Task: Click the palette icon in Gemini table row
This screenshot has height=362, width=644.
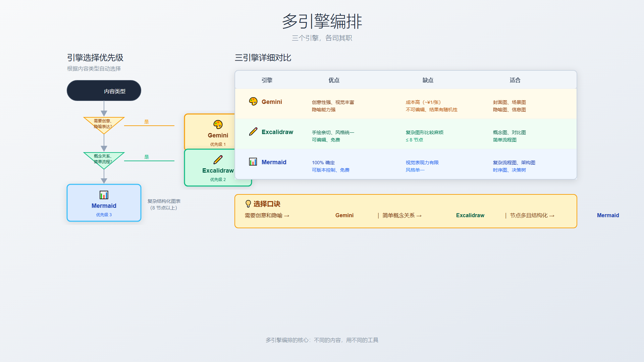Action: point(253,101)
